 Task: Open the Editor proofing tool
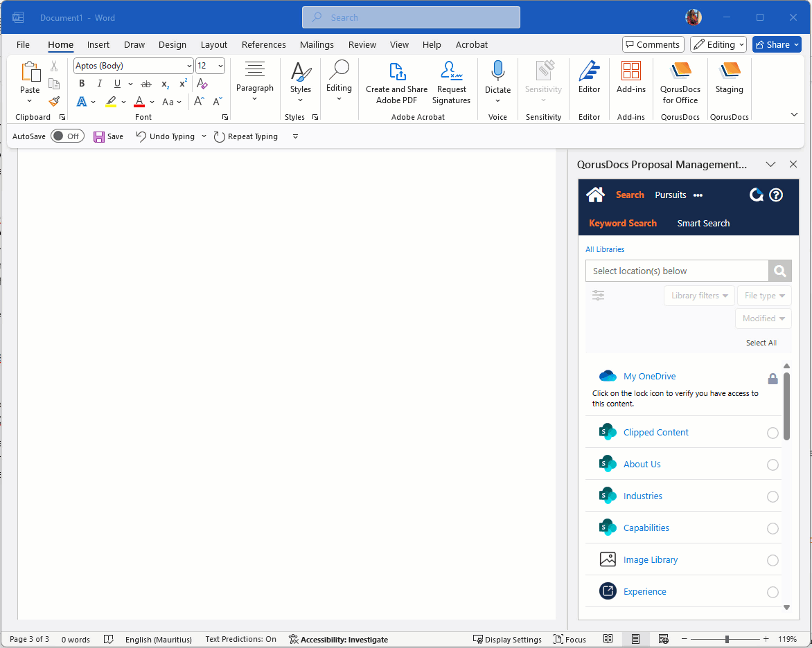589,71
